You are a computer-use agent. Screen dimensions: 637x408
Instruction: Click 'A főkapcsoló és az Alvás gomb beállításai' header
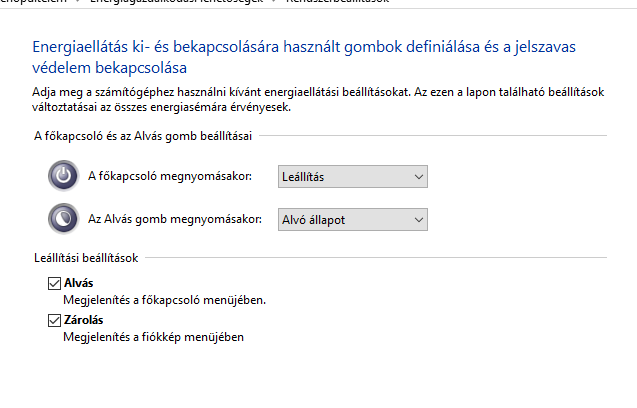coord(143,136)
